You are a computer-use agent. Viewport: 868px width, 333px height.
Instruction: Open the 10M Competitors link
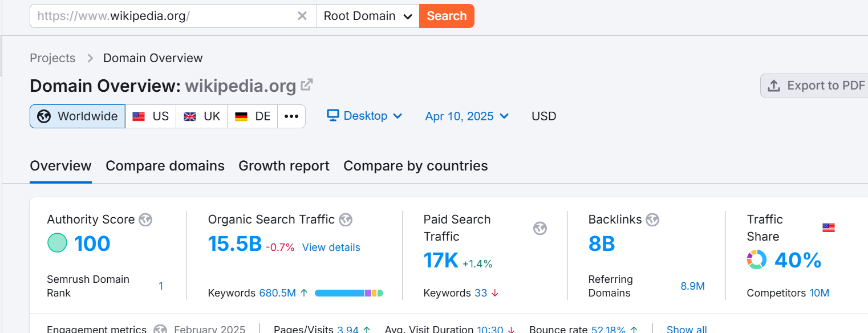click(x=820, y=293)
